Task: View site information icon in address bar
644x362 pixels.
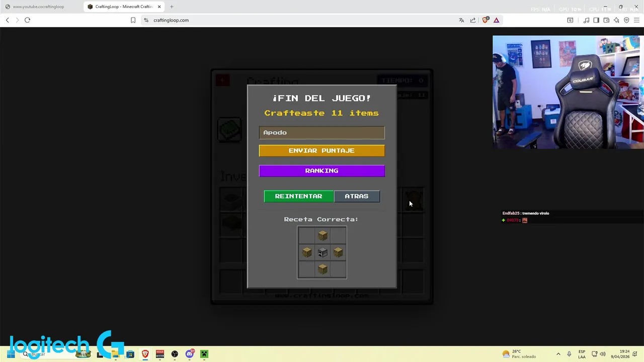Action: point(146,20)
